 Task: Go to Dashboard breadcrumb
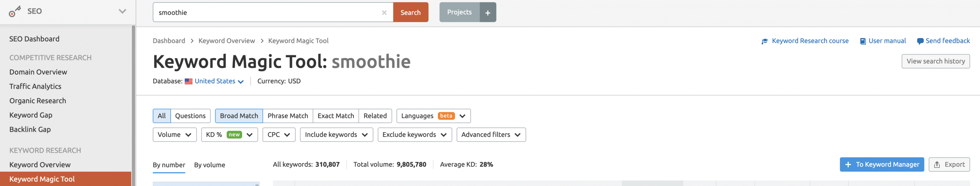[x=169, y=41]
